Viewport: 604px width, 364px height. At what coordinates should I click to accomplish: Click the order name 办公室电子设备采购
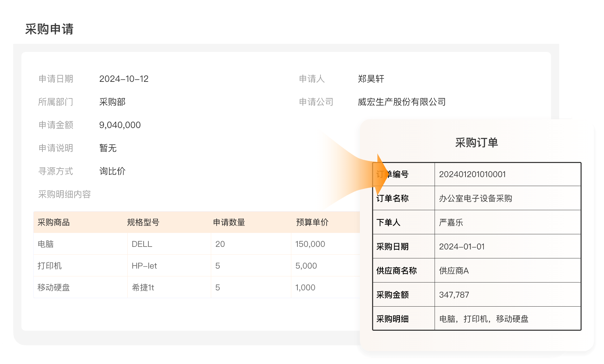coord(475,198)
